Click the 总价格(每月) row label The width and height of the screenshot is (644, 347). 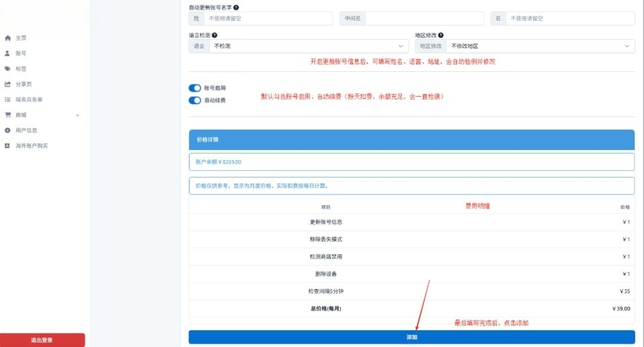point(325,309)
